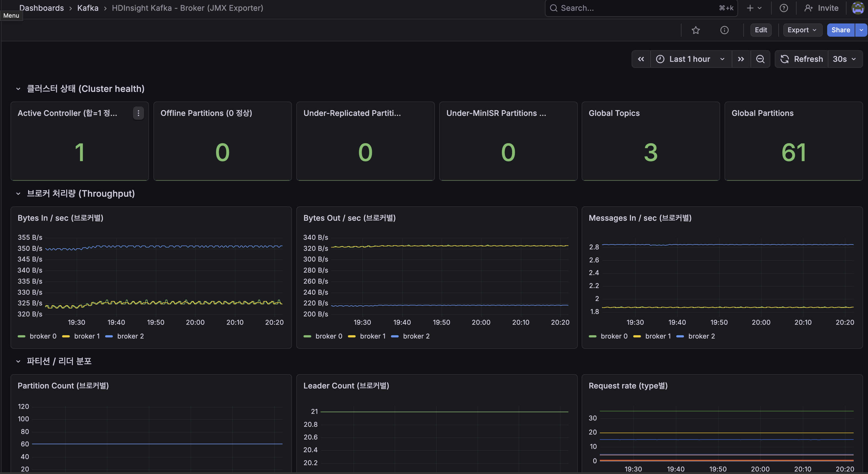
Task: Open the 30s refresh interval dropdown
Action: (845, 59)
